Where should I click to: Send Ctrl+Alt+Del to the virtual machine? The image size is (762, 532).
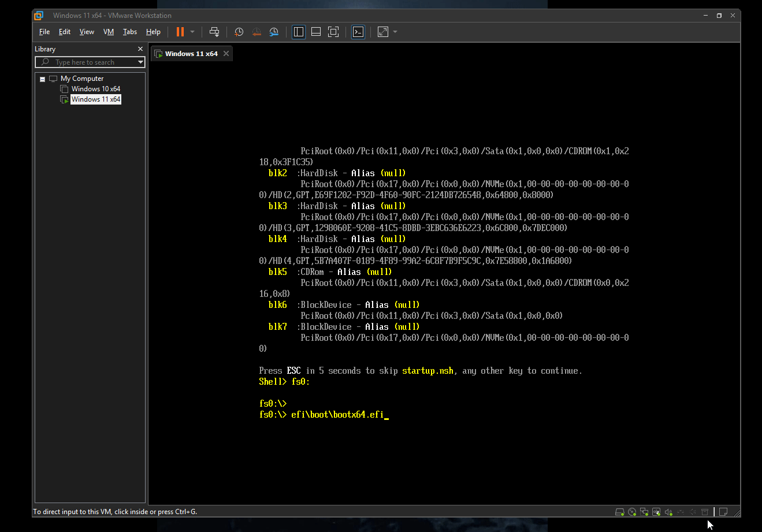[x=214, y=32]
